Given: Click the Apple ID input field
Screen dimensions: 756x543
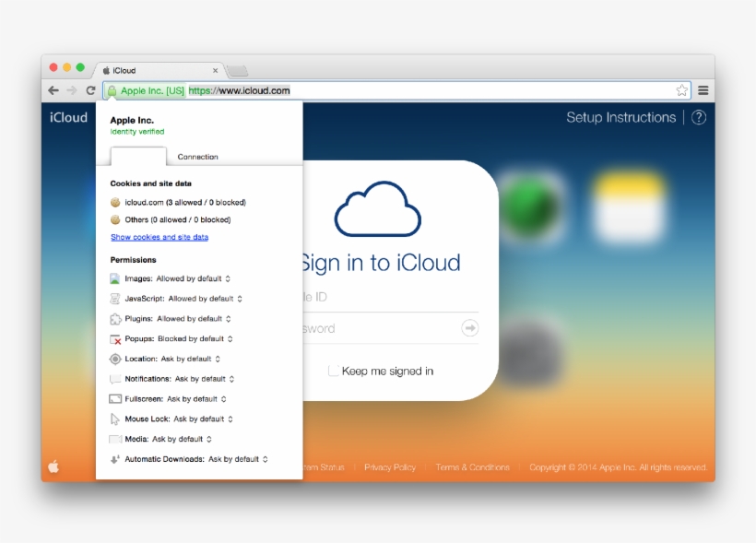Looking at the screenshot, I should point(396,296).
